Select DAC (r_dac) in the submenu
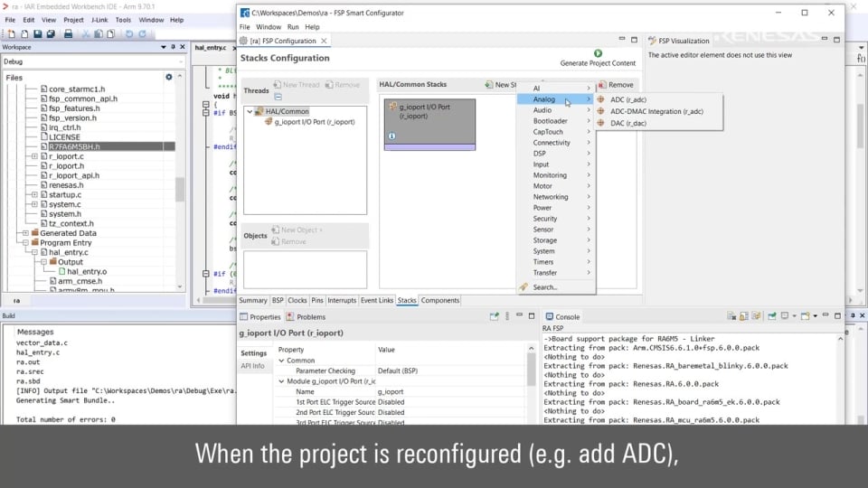The image size is (868, 488). (628, 123)
